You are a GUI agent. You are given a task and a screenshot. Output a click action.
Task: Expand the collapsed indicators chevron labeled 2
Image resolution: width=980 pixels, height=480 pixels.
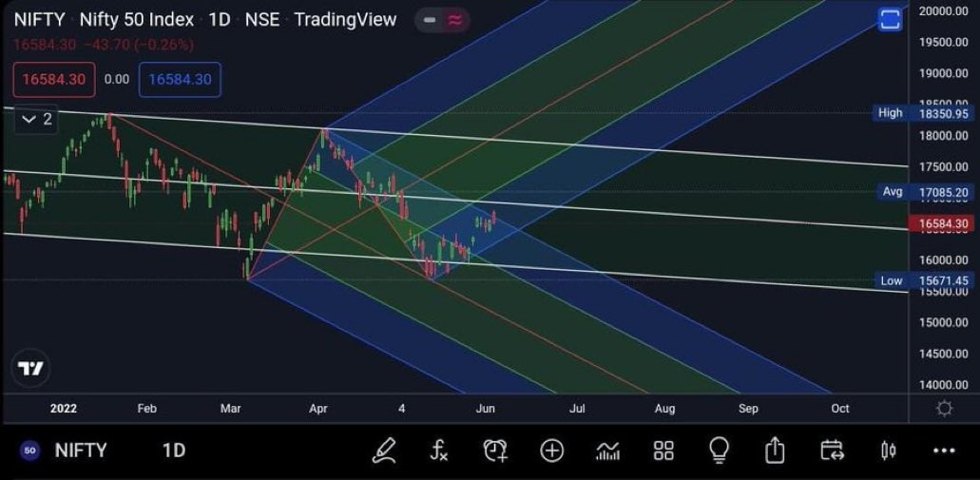(x=36, y=120)
